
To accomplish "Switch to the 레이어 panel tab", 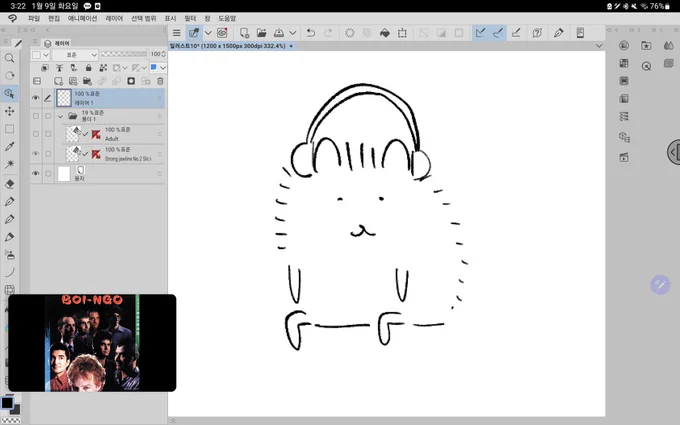I will pos(57,43).
